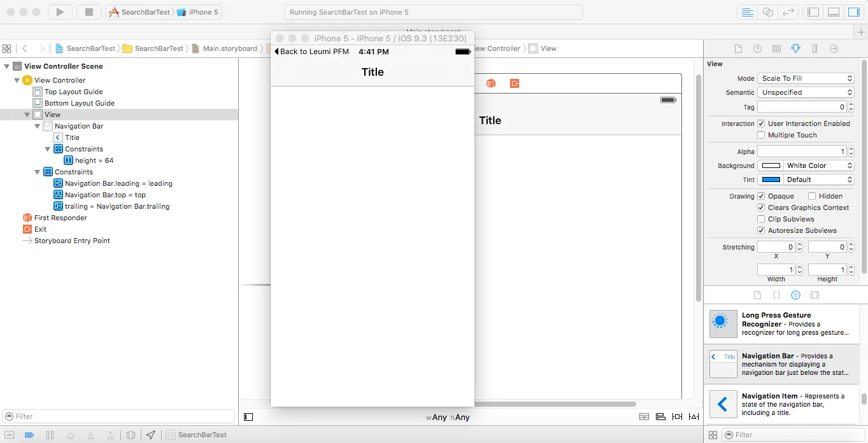Add a new editor tab with plus
The height and width of the screenshot is (443, 868).
(861, 32)
